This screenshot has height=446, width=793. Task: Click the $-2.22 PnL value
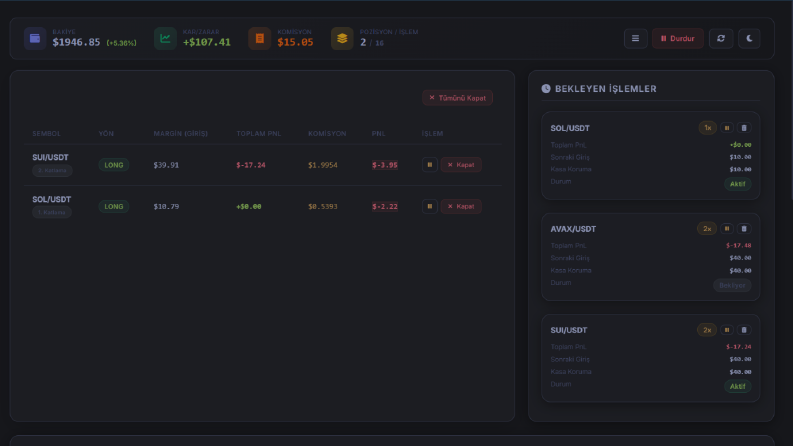pyautogui.click(x=385, y=206)
